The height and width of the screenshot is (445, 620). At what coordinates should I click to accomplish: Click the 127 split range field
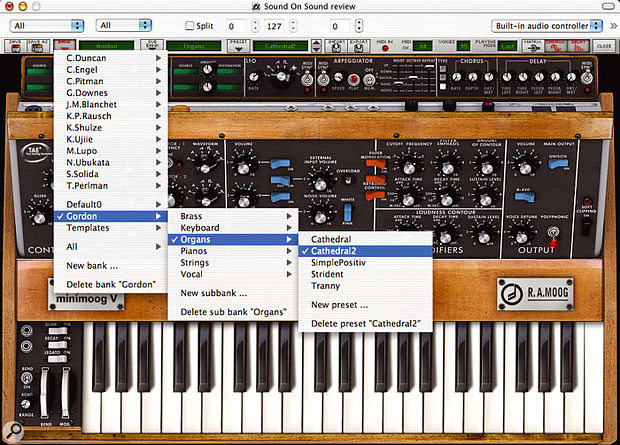[x=274, y=26]
